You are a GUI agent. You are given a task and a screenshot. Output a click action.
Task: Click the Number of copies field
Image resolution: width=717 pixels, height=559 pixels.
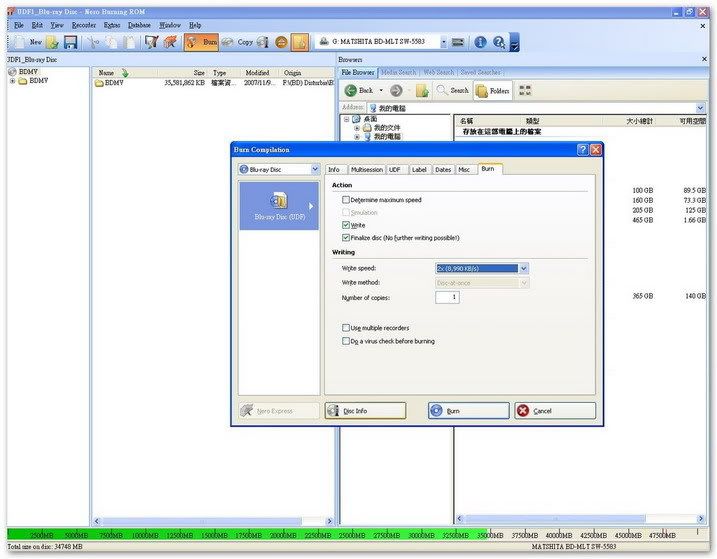click(x=447, y=297)
